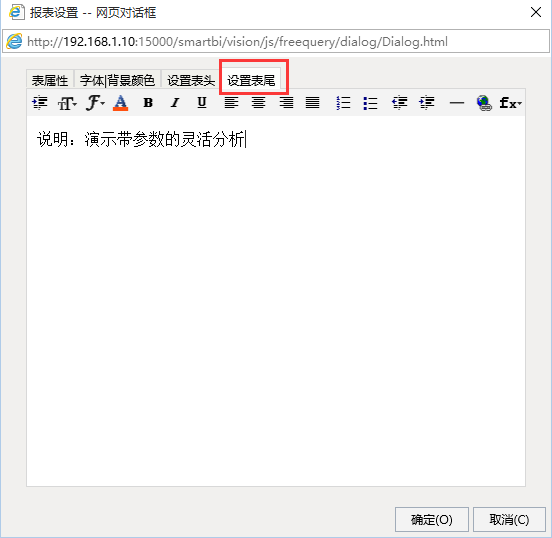
Task: Toggle bold formatting in the editor toolbar
Action: [148, 103]
